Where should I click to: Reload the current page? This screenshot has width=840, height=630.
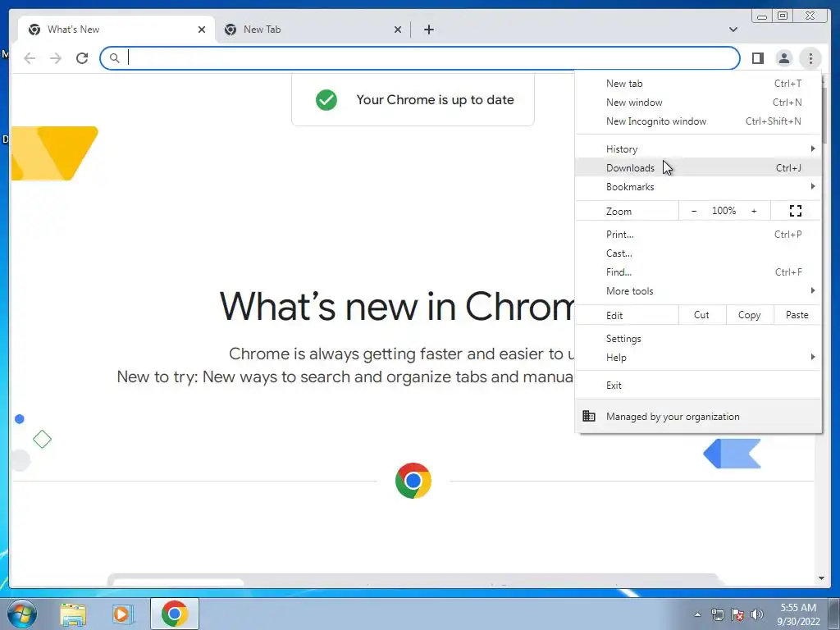82,58
